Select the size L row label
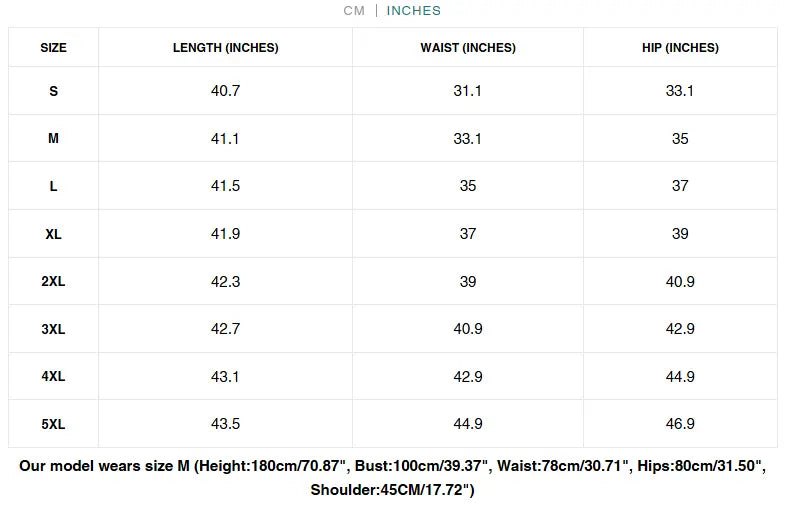Viewport: 786px width, 506px height. (54, 186)
